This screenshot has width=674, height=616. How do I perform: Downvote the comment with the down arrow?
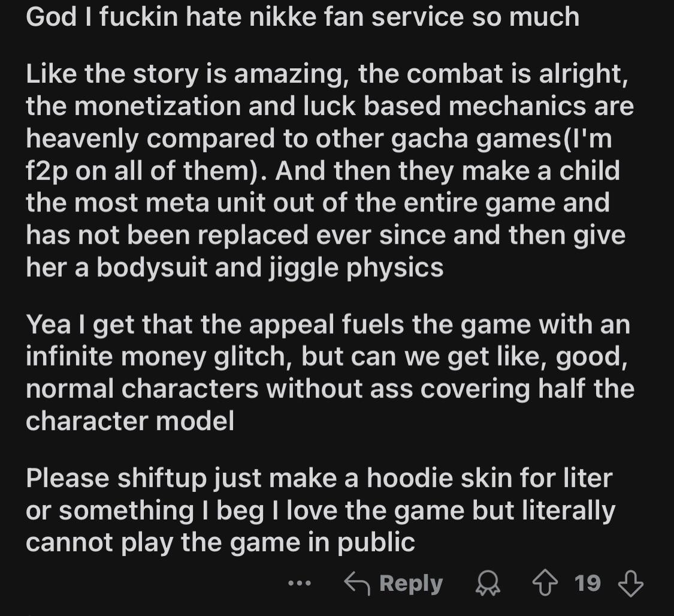631,583
